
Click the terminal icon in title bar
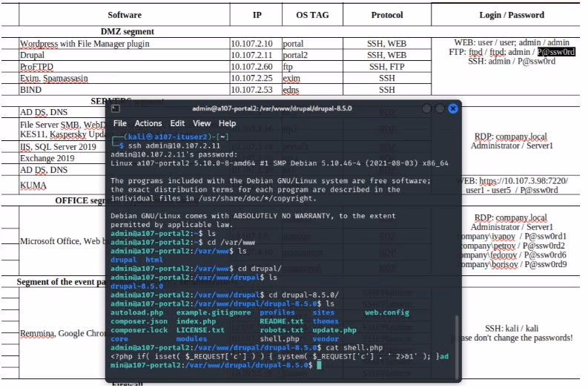point(116,110)
